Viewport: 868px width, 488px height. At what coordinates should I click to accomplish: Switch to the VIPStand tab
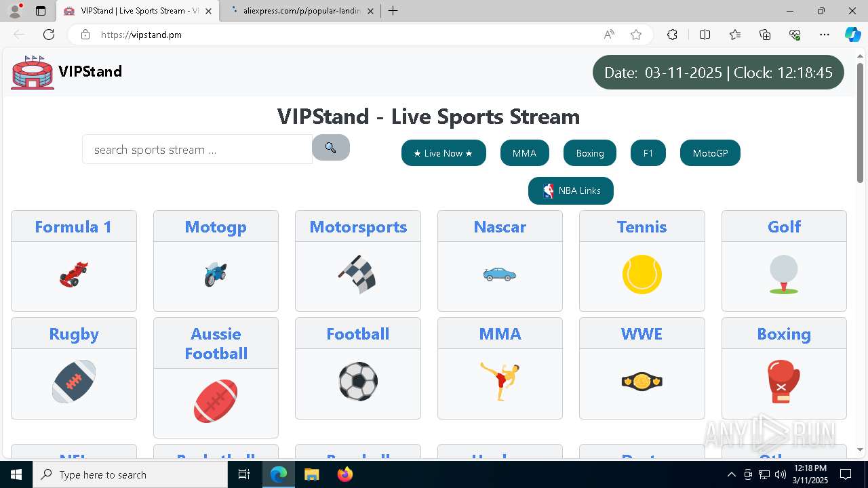tap(138, 11)
